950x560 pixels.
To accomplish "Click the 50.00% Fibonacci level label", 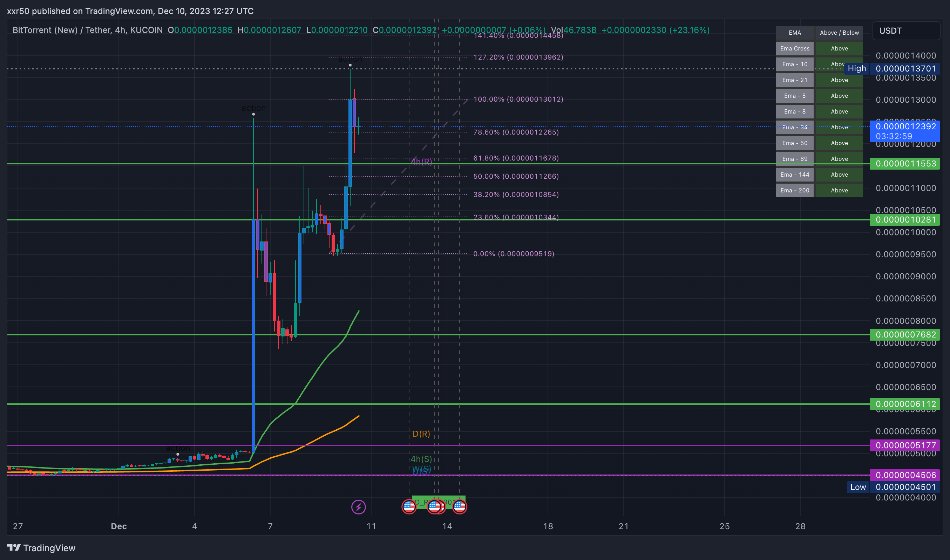I will pos(516,176).
